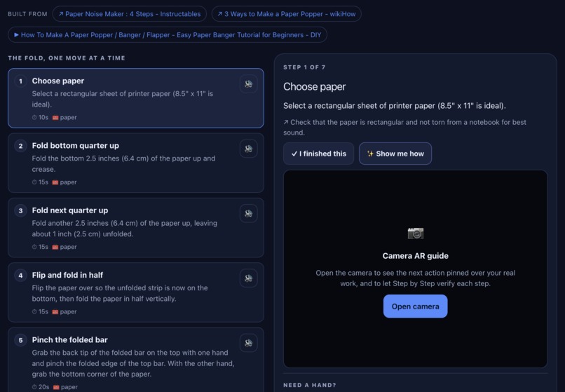Click the paper tag on Choose paper step
565x392 pixels.
64,118
